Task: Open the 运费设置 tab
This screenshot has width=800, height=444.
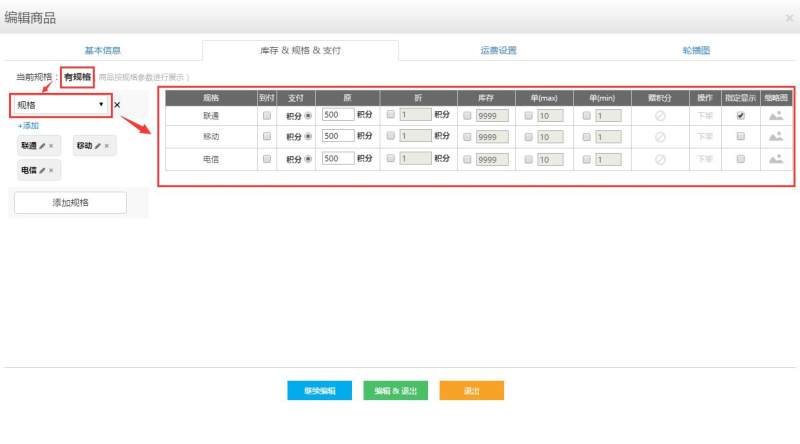Action: click(x=498, y=50)
